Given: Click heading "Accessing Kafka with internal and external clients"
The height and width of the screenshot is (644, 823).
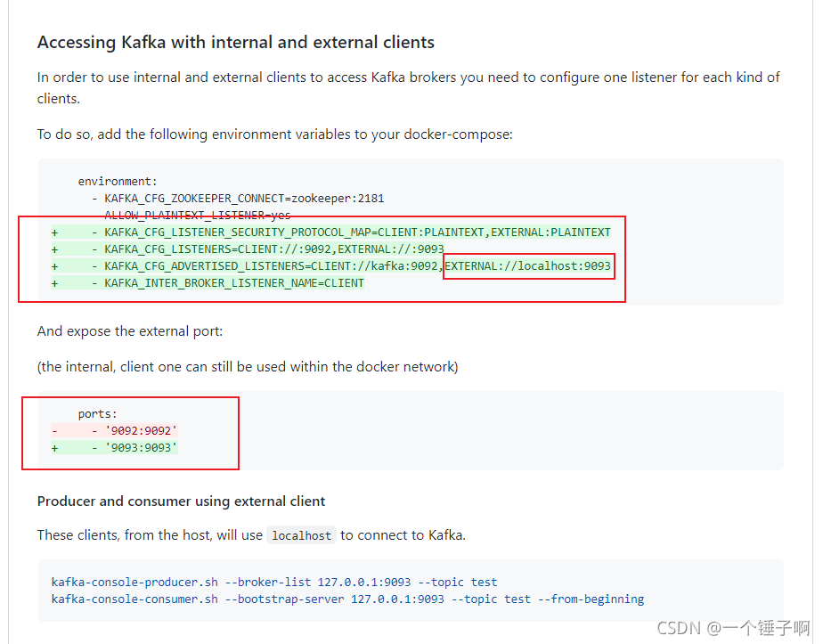Looking at the screenshot, I should click(x=236, y=42).
